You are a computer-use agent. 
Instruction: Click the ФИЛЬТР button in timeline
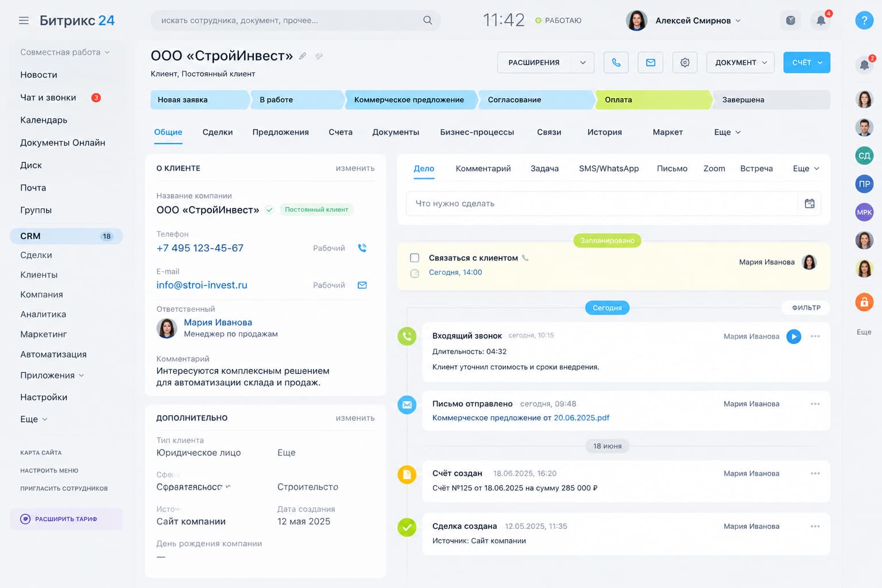tap(806, 308)
